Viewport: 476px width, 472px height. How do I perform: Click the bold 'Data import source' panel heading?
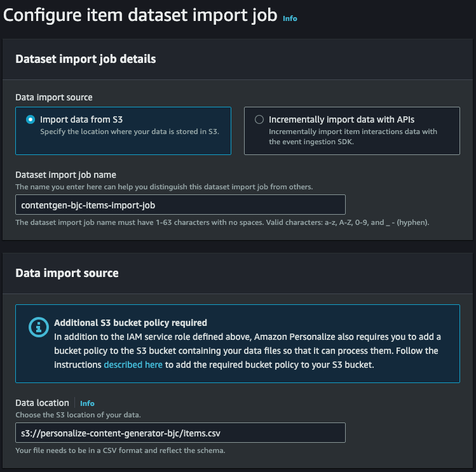point(67,273)
